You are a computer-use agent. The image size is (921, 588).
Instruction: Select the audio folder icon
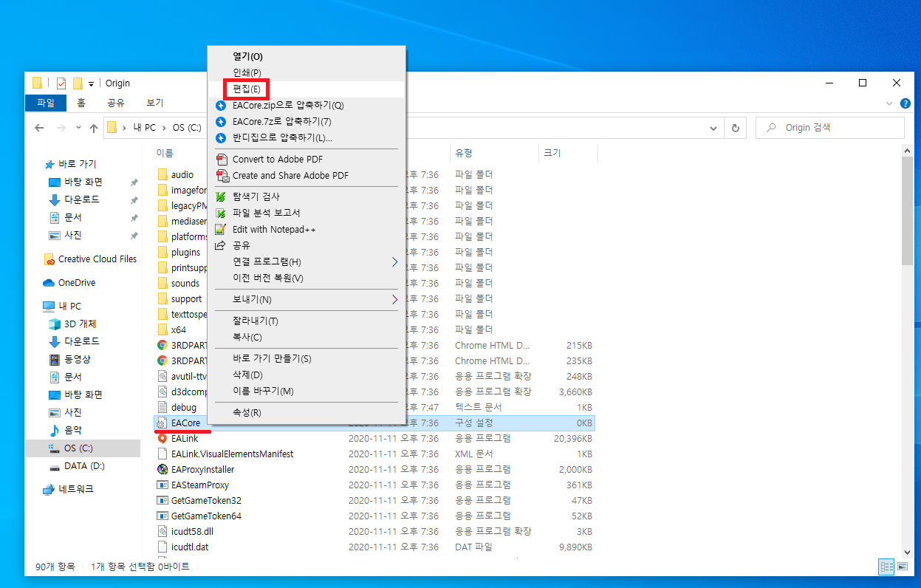[x=163, y=174]
